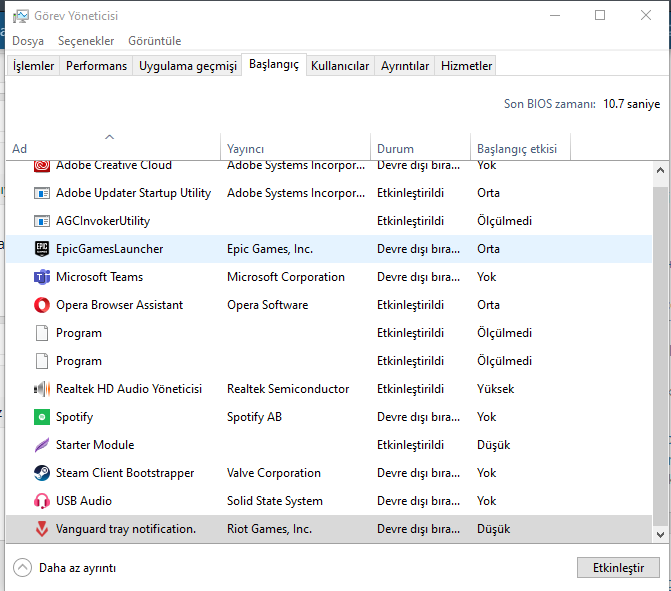Click the scrollbar down arrow
Viewport: 671px width, 591px height.
tap(660, 535)
